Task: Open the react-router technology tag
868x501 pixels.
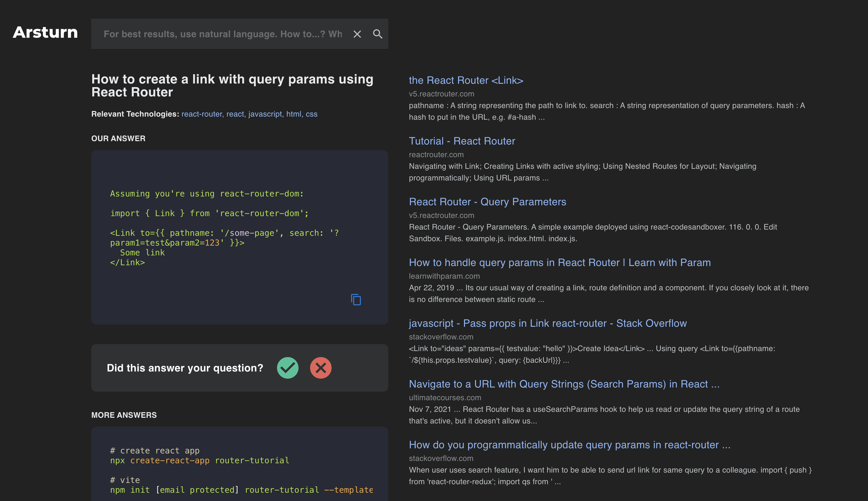Action: coord(202,114)
